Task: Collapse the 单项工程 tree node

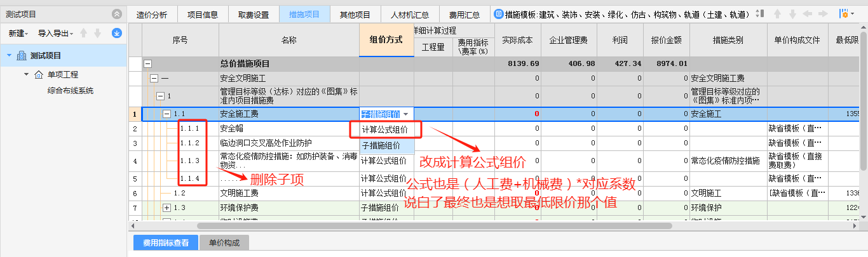Action: (27, 75)
